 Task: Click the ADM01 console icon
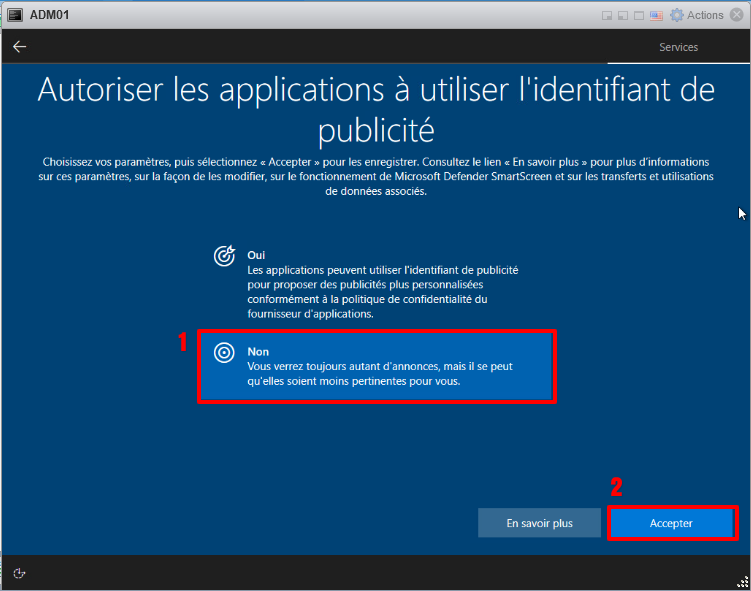[15, 15]
